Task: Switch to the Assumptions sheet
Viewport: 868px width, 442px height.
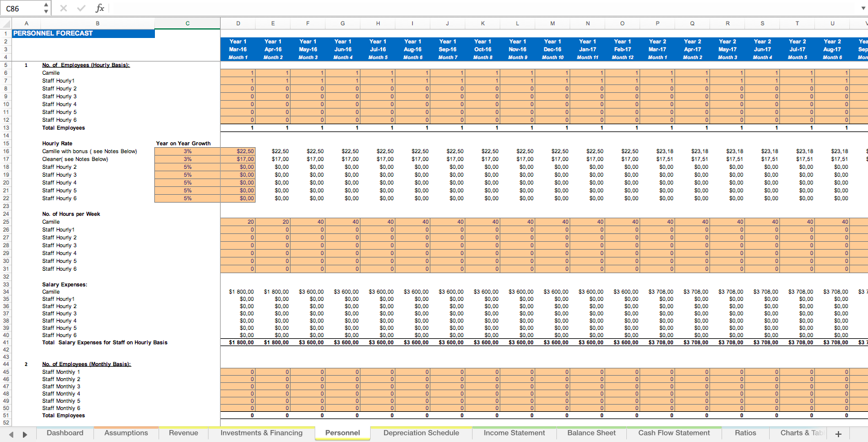Action: (x=126, y=433)
